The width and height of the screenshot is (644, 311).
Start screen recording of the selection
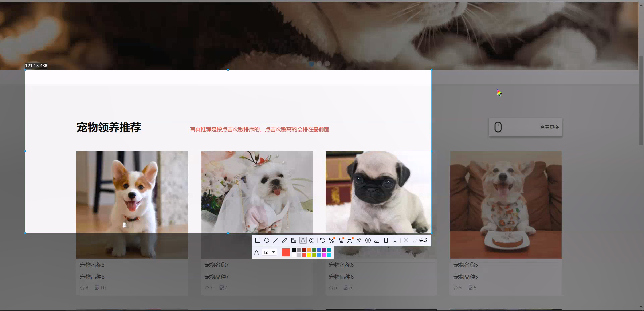tap(368, 240)
